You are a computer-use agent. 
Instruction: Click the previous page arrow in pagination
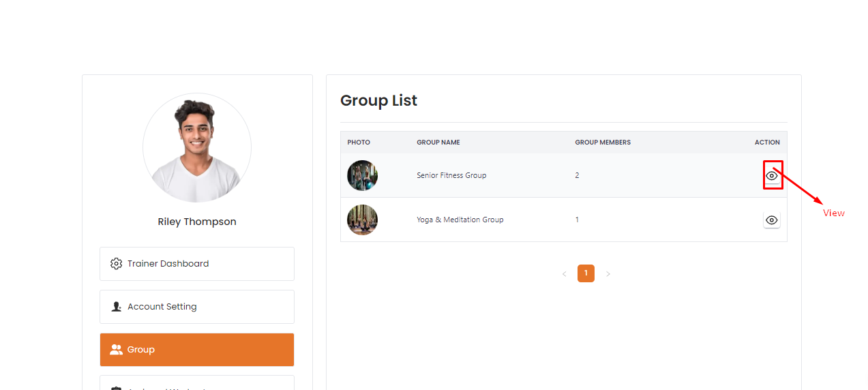tap(564, 274)
